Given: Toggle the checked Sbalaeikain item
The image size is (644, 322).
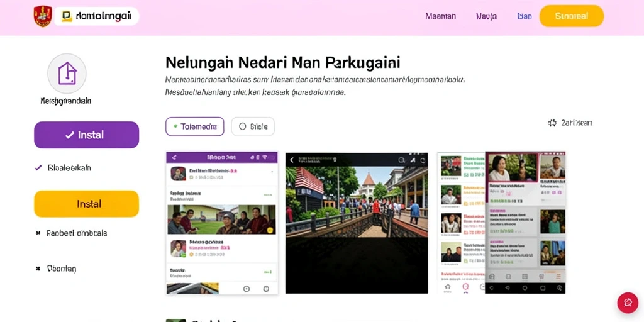Looking at the screenshot, I should click(x=63, y=167).
